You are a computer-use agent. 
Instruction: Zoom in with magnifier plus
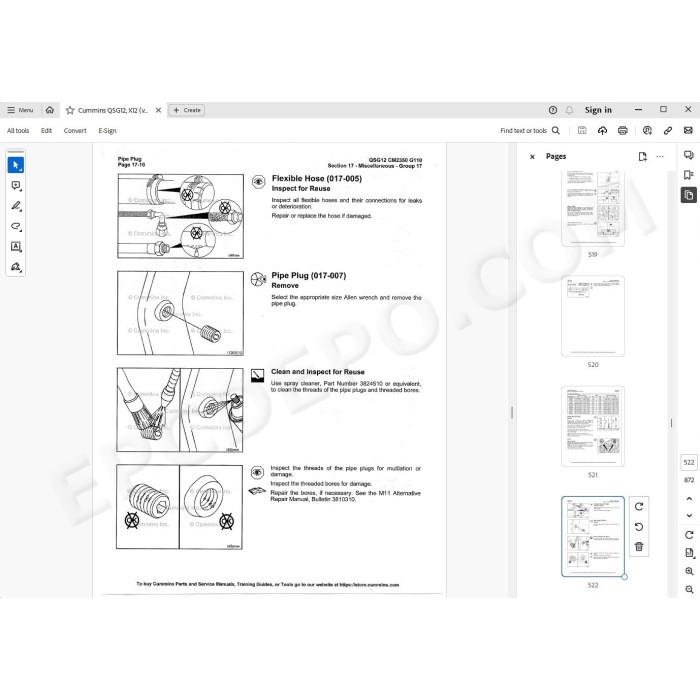(x=689, y=571)
